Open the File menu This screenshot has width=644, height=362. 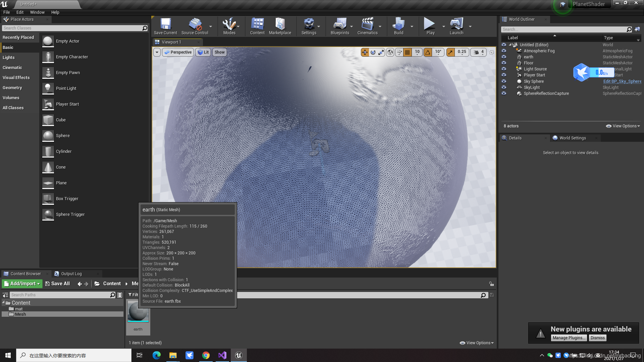coord(7,12)
